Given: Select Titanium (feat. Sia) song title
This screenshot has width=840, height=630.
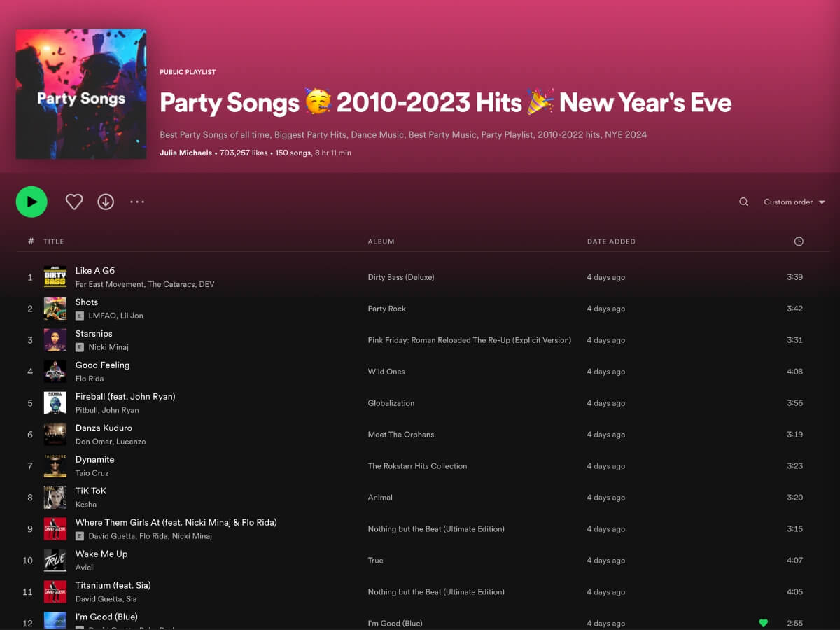Looking at the screenshot, I should coord(113,586).
